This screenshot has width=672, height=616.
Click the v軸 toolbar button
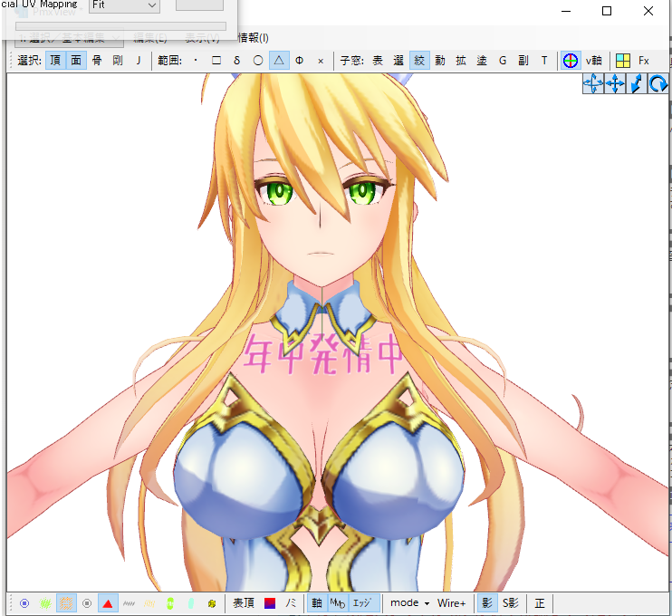coord(594,61)
